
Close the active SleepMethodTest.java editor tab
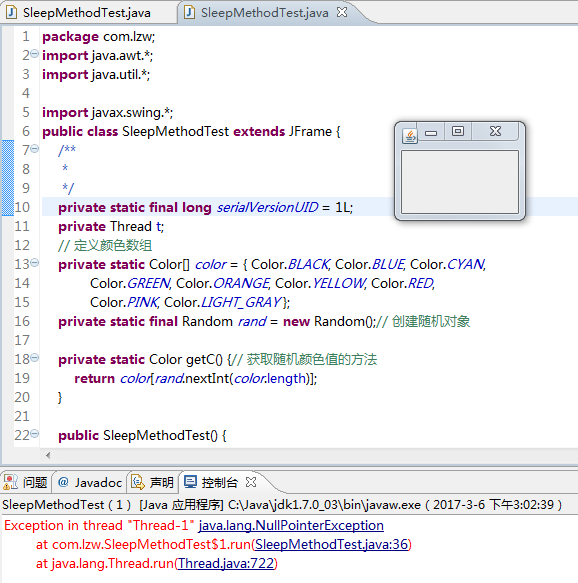coord(342,13)
